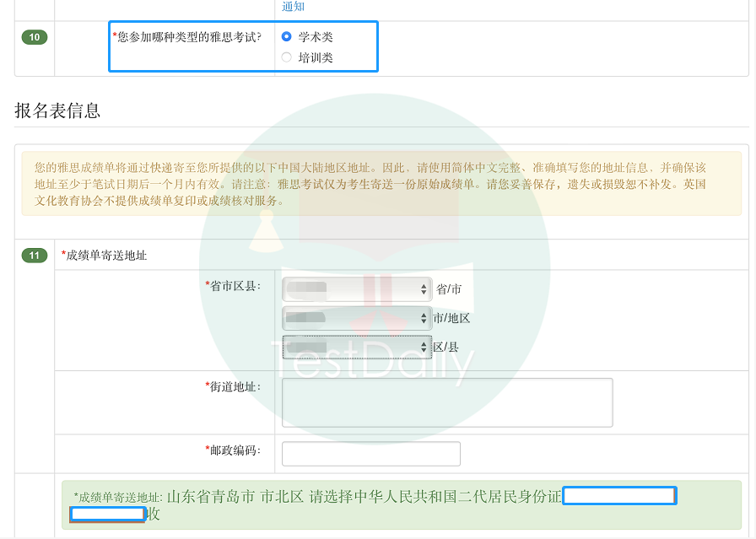Click the step 10 number badge
This screenshot has width=756, height=539.
(35, 37)
